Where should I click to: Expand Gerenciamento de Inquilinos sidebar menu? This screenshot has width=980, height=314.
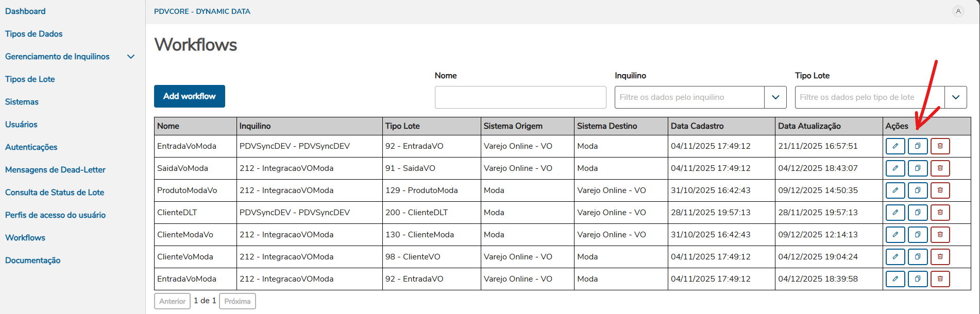coord(131,57)
